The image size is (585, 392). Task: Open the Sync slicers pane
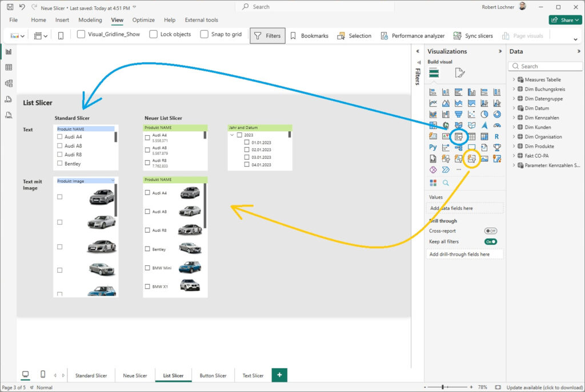472,35
